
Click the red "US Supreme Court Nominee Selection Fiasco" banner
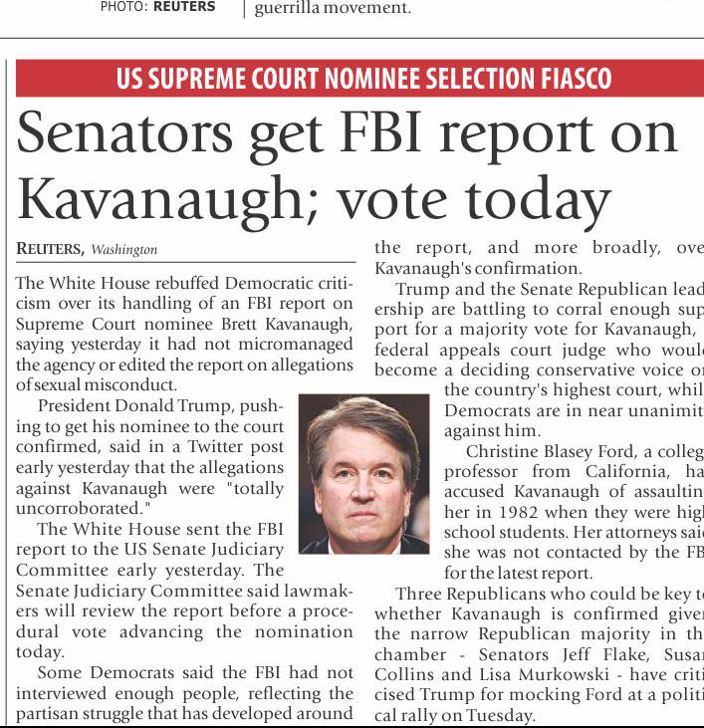coord(363,79)
